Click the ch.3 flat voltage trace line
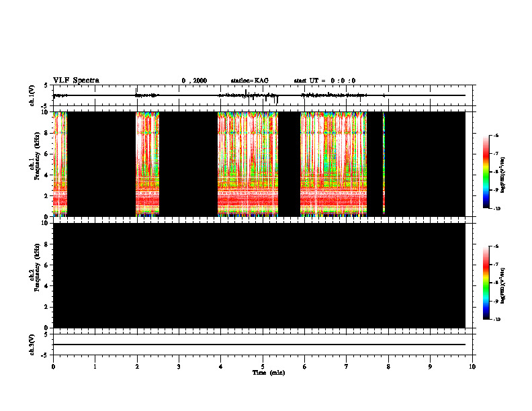The image size is (532, 411). click(259, 345)
